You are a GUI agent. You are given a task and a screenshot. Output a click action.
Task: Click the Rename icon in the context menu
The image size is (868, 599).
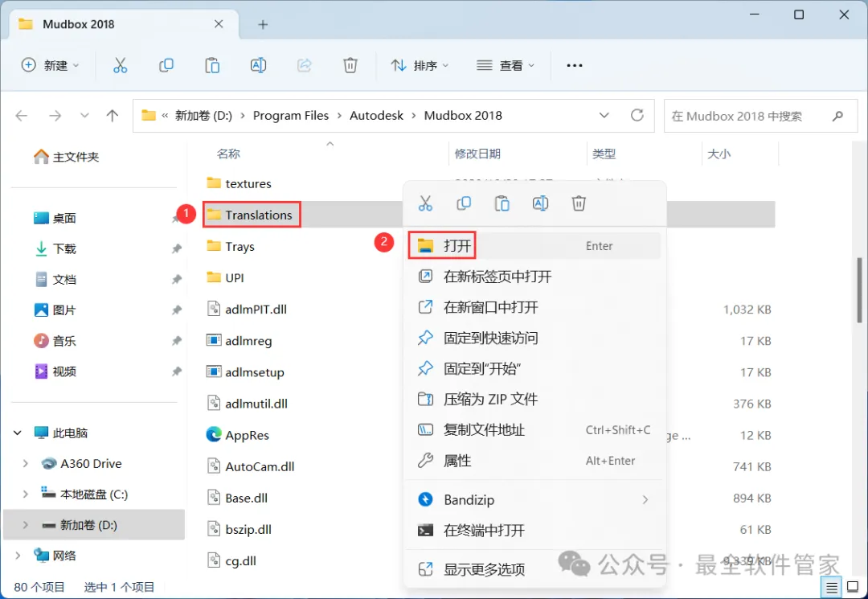[540, 203]
